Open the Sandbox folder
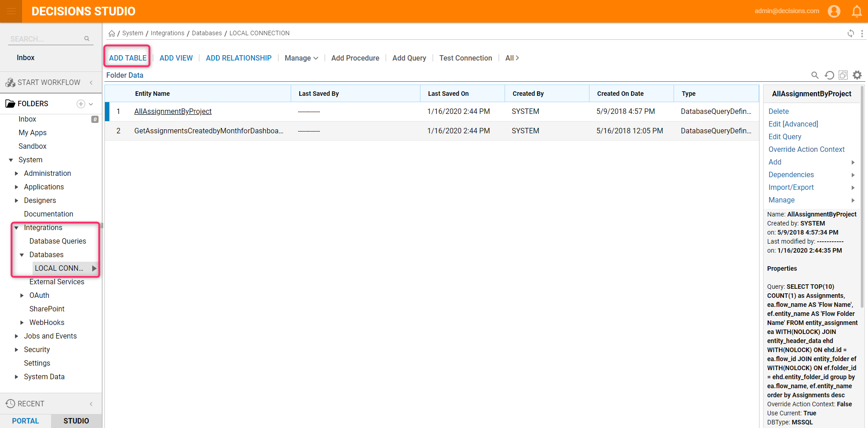 33,146
